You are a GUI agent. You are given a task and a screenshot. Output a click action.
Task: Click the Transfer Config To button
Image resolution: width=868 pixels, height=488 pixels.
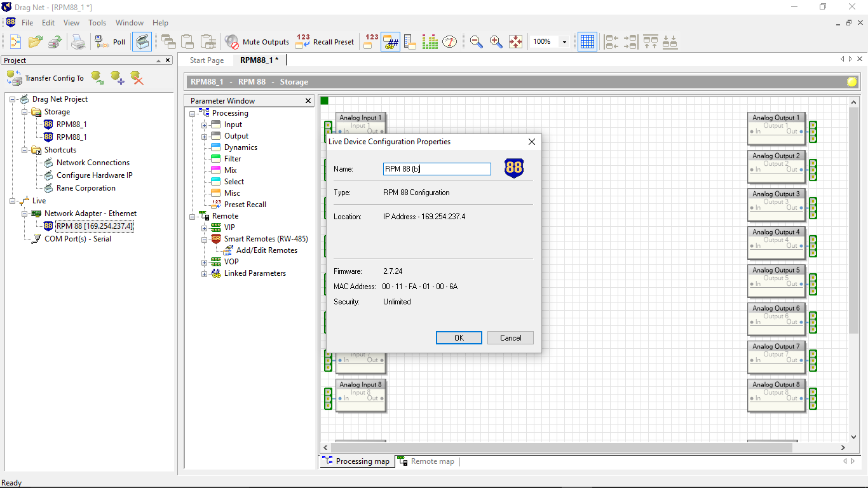coord(45,78)
